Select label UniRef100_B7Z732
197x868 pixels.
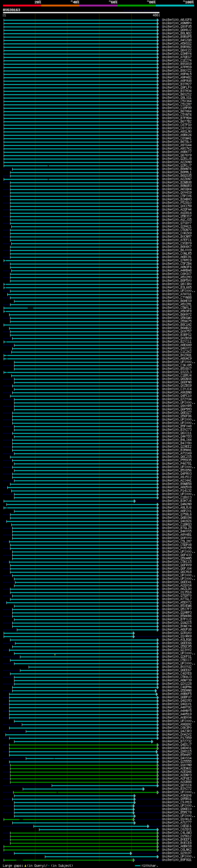tap(177, 741)
